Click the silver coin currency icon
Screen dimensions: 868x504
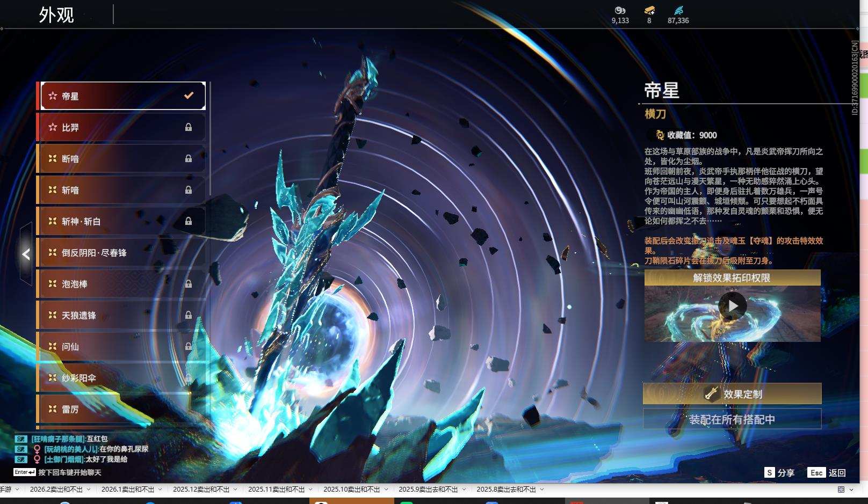tap(620, 10)
